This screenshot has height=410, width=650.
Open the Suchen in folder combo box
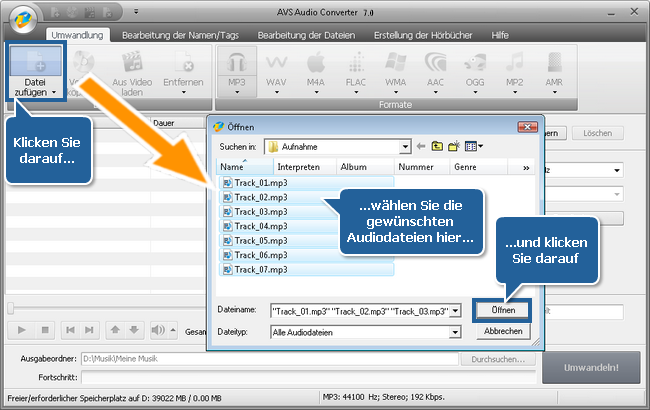point(338,147)
